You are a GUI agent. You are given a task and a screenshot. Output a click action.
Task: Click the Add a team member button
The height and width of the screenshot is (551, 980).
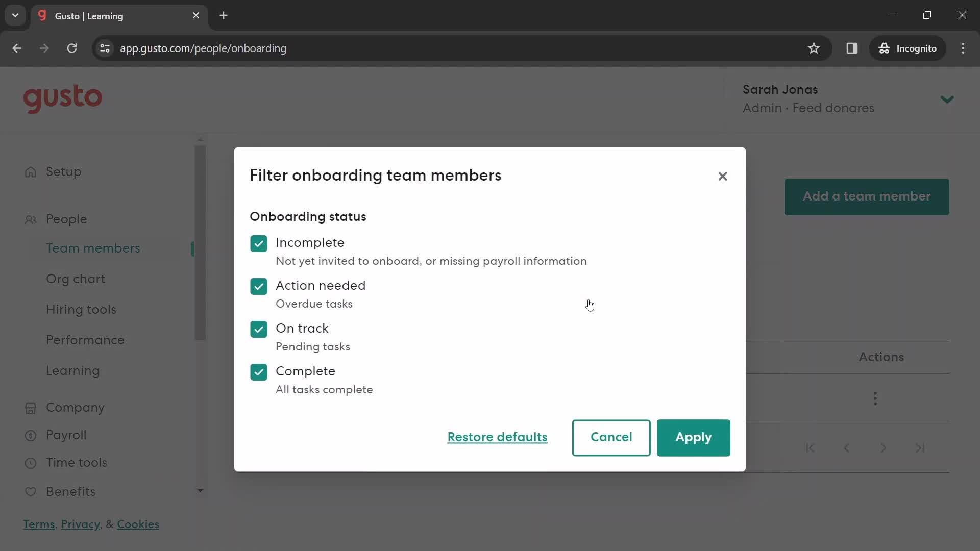click(x=868, y=196)
